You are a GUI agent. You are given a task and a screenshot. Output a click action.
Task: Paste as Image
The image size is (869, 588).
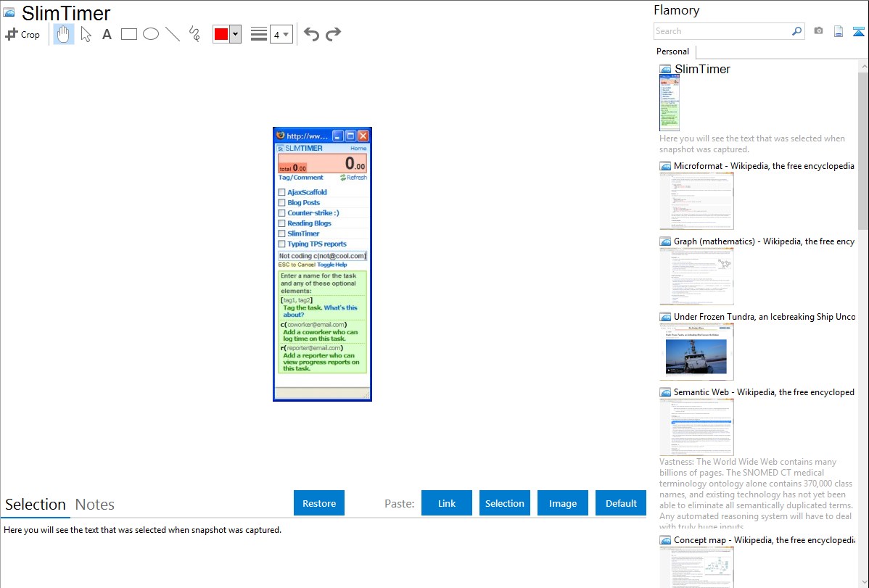[562, 503]
